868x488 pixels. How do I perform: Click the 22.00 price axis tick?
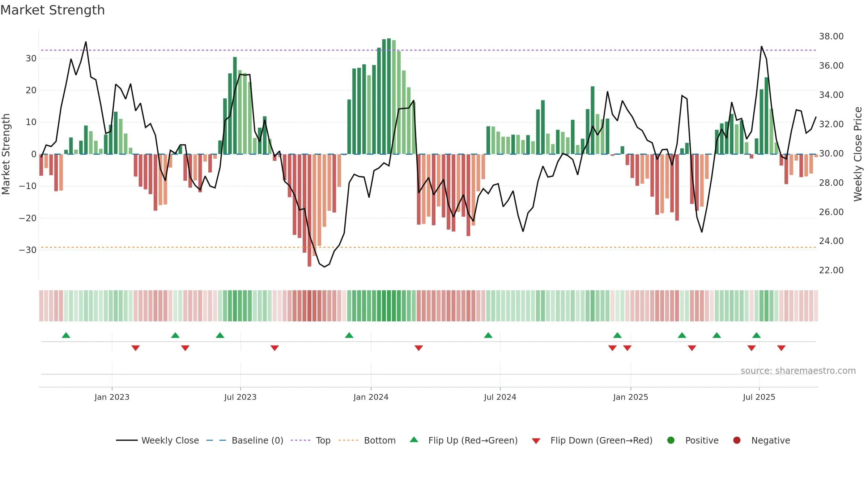pos(831,270)
